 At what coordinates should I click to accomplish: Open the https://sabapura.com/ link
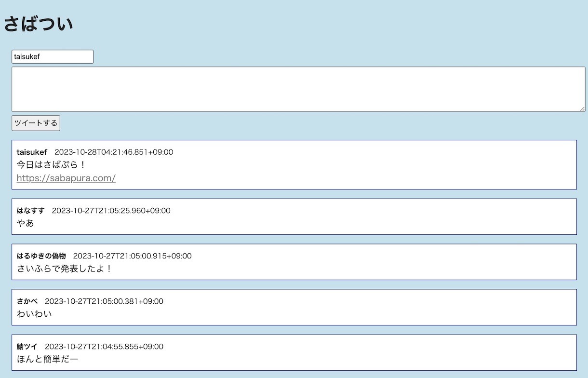66,178
